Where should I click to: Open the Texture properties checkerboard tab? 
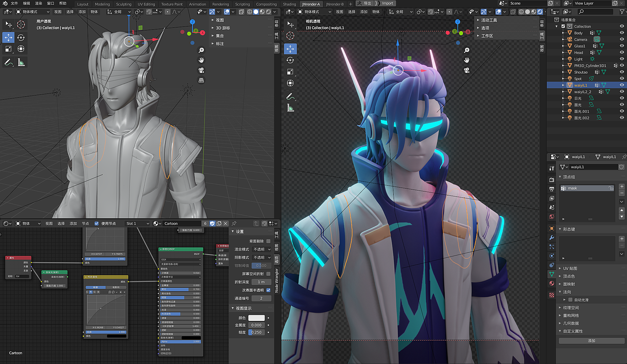[552, 295]
